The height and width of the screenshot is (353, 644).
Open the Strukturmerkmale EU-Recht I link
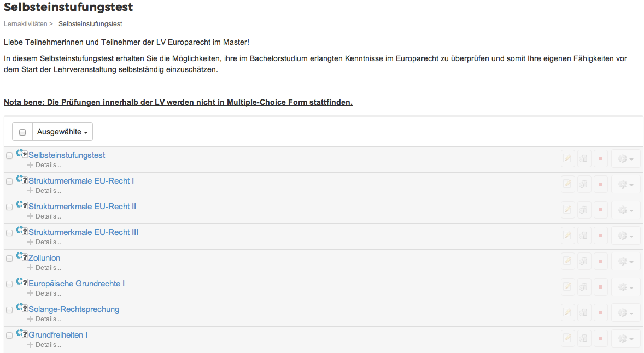click(x=81, y=181)
